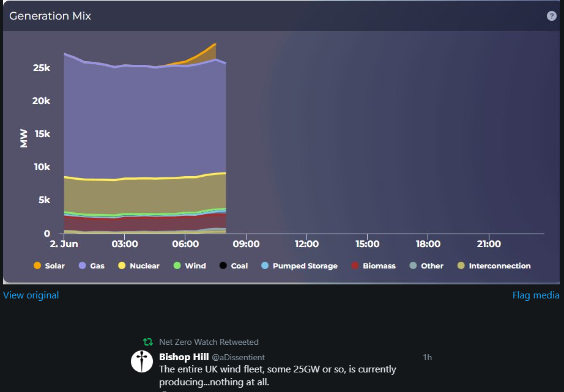Image resolution: width=564 pixels, height=392 pixels.
Task: Open the Bishop Hill author name
Action: coord(184,357)
